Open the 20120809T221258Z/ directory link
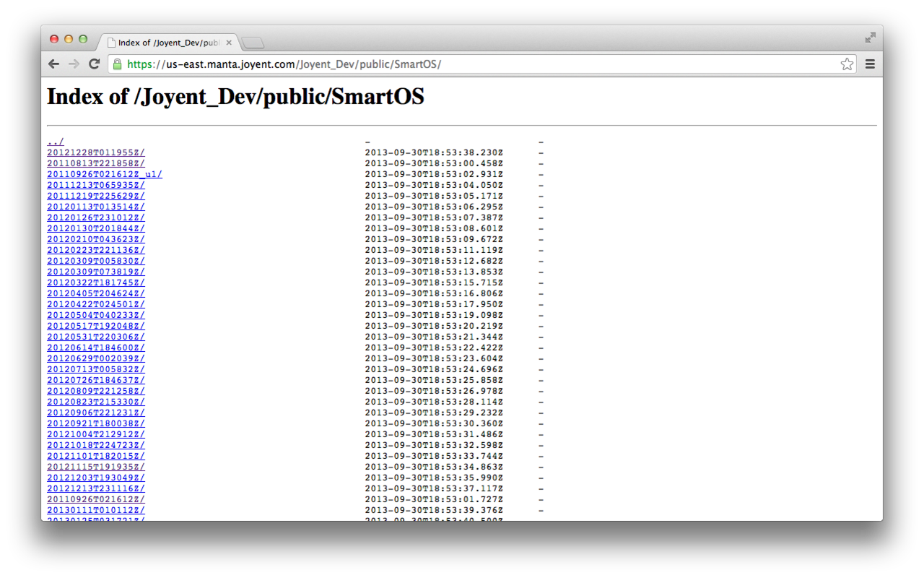Screen dimensions: 924x578 click(x=96, y=391)
